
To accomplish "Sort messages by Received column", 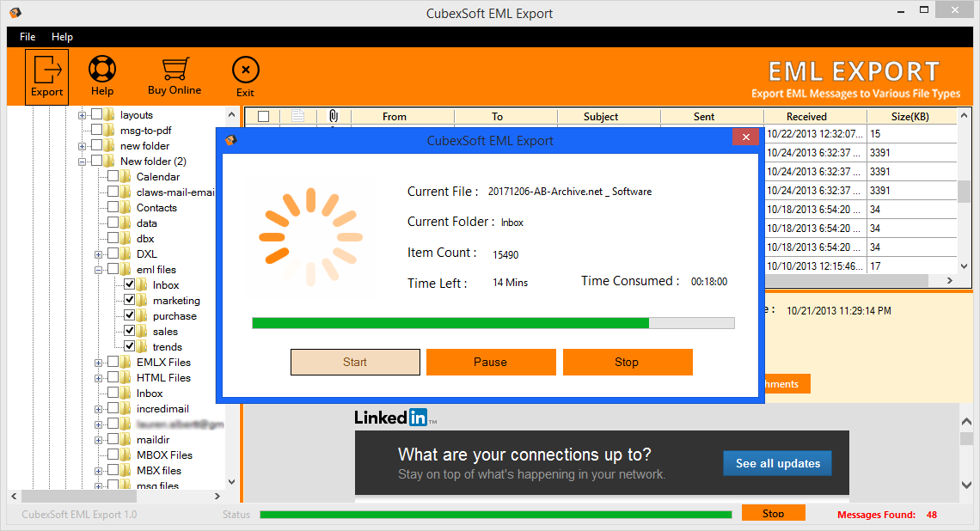I will point(816,116).
